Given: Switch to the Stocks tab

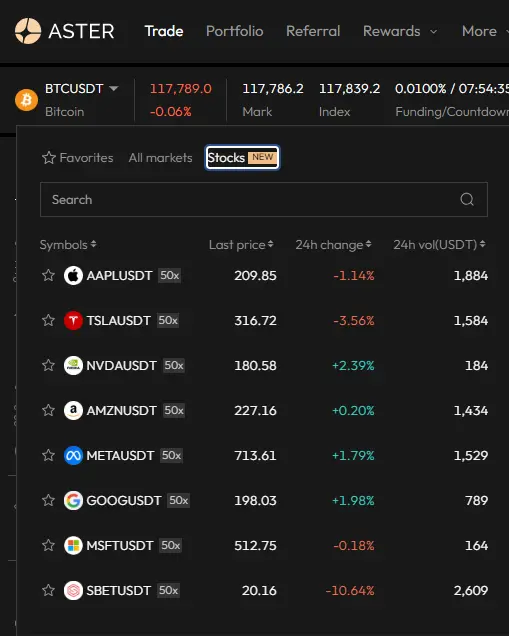Looking at the screenshot, I should pyautogui.click(x=242, y=157).
